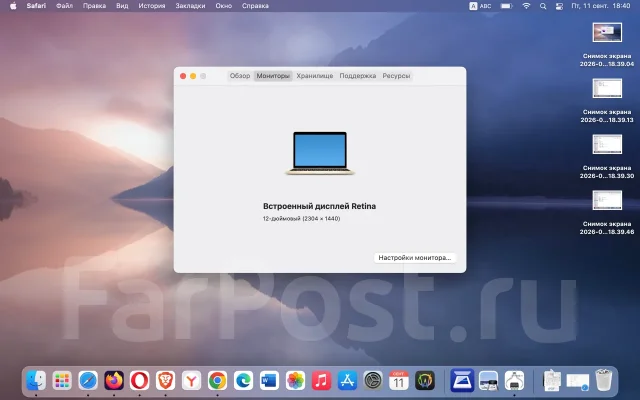This screenshot has width=640, height=400.
Task: Launch Safari from the Dock
Action: 88,380
